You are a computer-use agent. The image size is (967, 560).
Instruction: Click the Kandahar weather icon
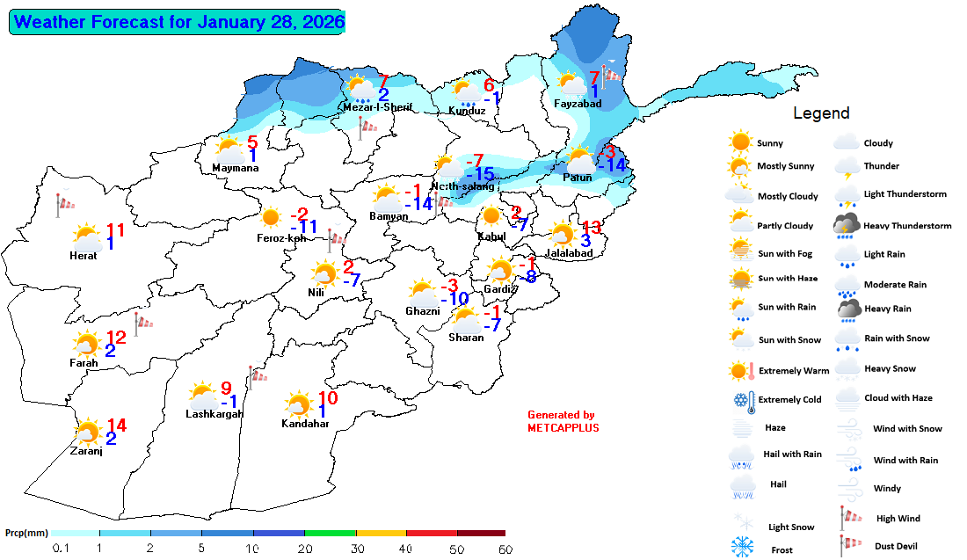coord(299,406)
